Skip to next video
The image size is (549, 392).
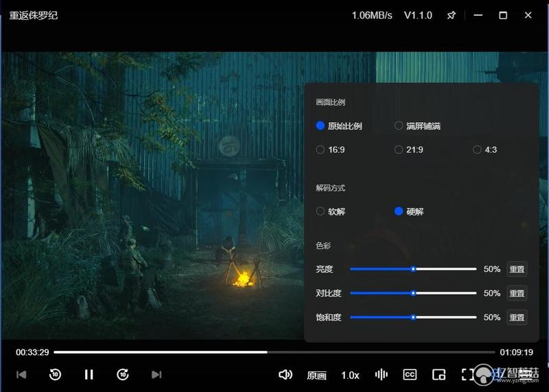point(156,375)
